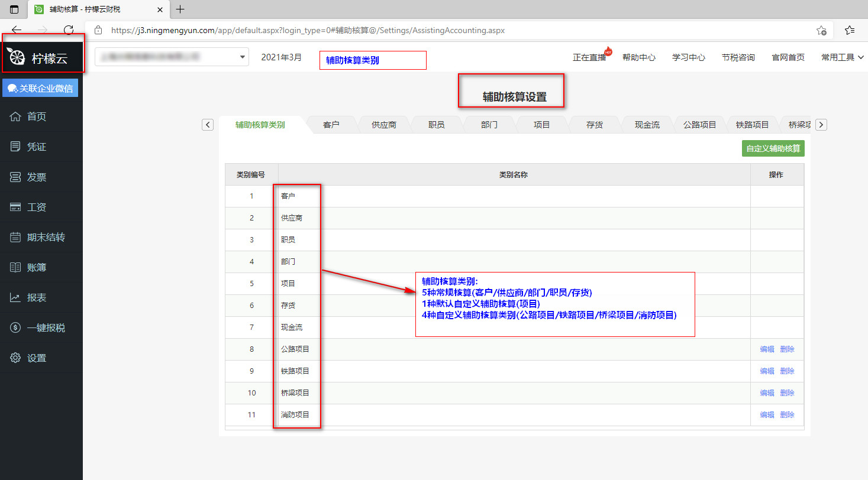The height and width of the screenshot is (480, 868).
Task: Open the settings (设置) gear icon
Action: pos(16,358)
